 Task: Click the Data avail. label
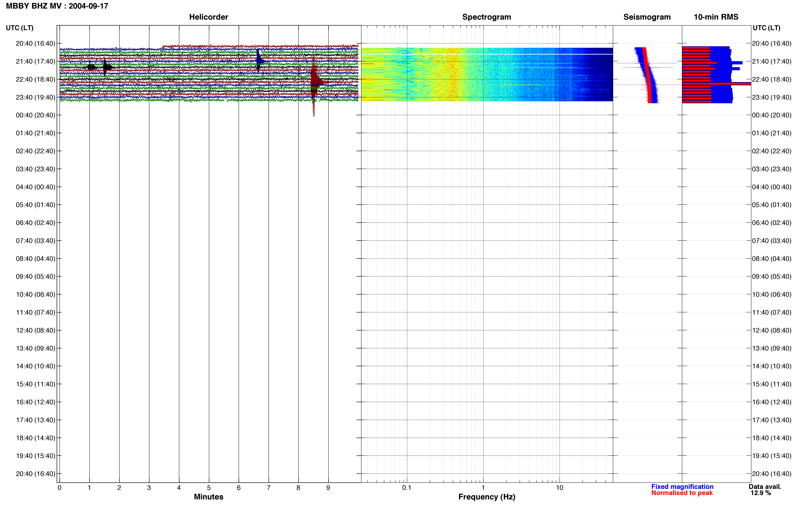point(765,486)
